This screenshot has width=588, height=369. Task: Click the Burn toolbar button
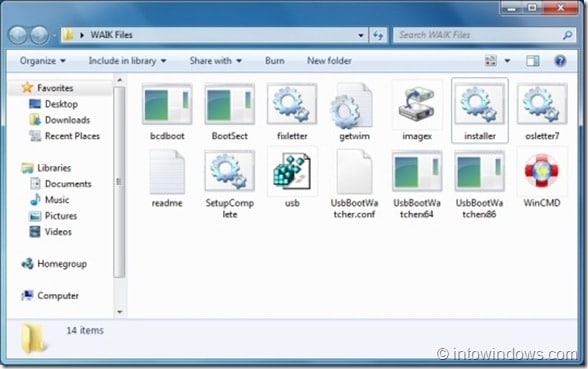tap(274, 61)
